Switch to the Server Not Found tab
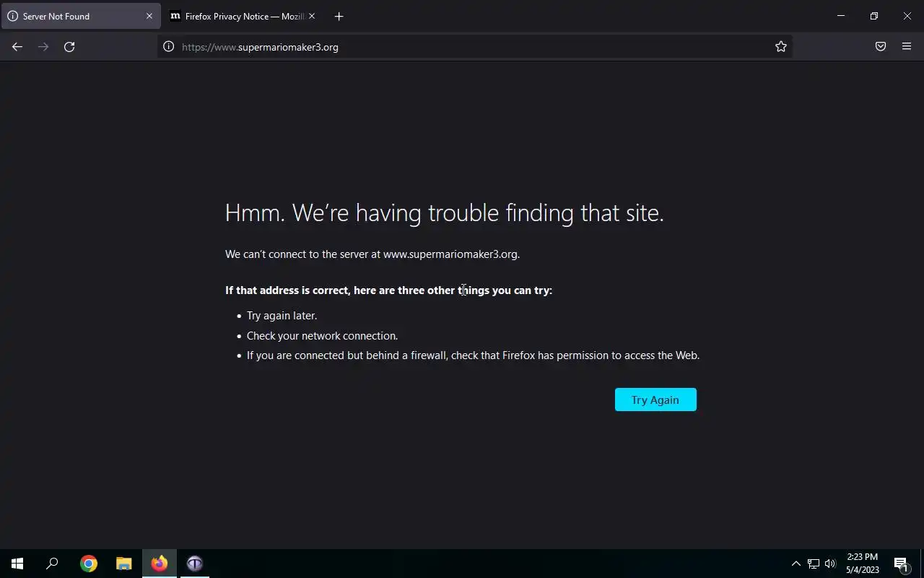The image size is (924, 578). pyautogui.click(x=81, y=16)
